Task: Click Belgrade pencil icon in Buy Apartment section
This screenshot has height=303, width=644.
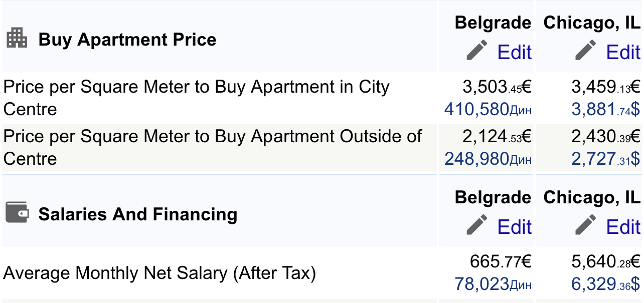Action: click(x=476, y=51)
